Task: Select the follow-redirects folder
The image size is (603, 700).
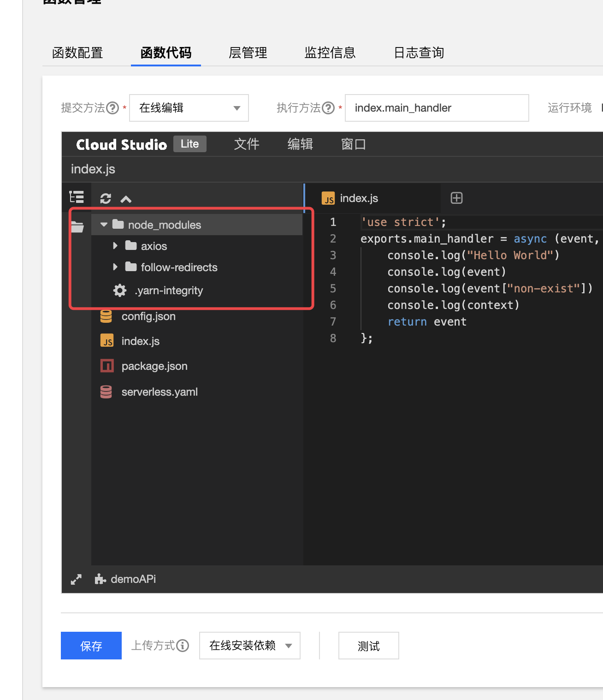Action: (x=179, y=267)
